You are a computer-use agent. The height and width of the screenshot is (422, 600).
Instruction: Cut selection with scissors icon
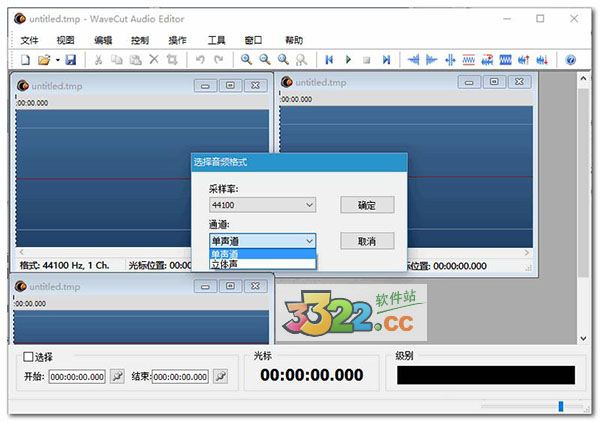click(98, 60)
